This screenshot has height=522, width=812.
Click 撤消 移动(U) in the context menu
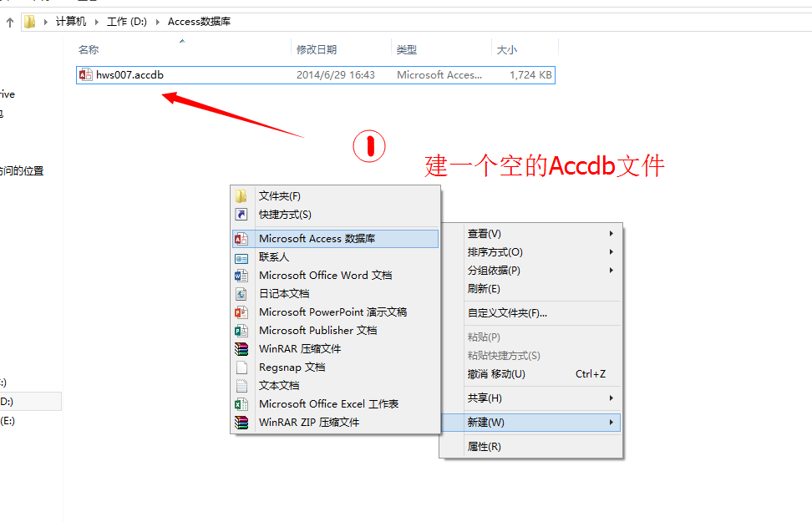pos(530,374)
